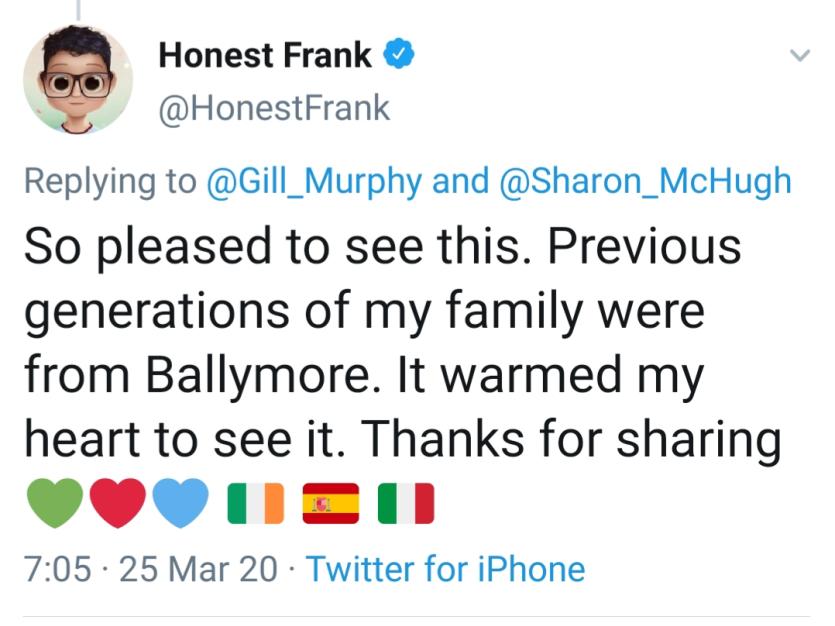Image resolution: width=835 pixels, height=626 pixels.
Task: Click the Ireland flag emoji
Action: tap(256, 503)
